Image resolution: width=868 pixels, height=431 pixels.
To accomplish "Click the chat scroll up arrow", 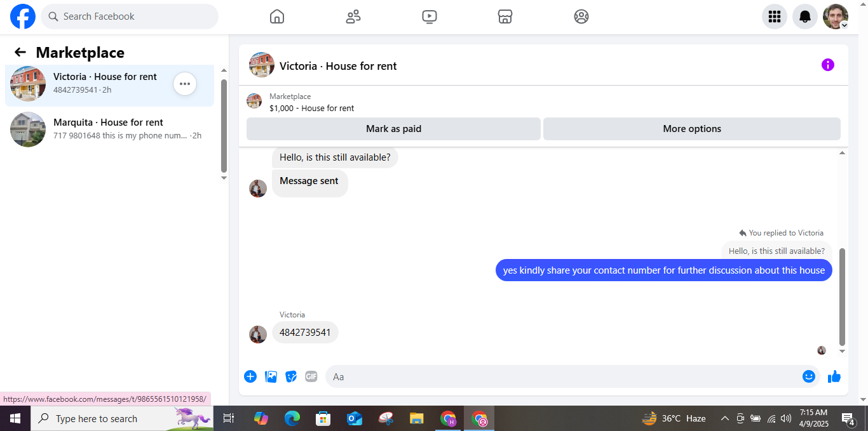I will (843, 153).
